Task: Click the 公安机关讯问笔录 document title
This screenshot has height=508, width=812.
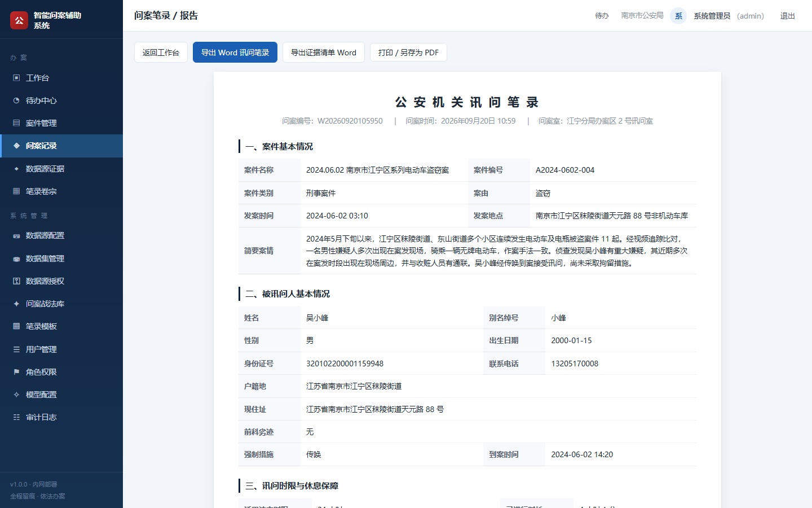Action: point(467,102)
